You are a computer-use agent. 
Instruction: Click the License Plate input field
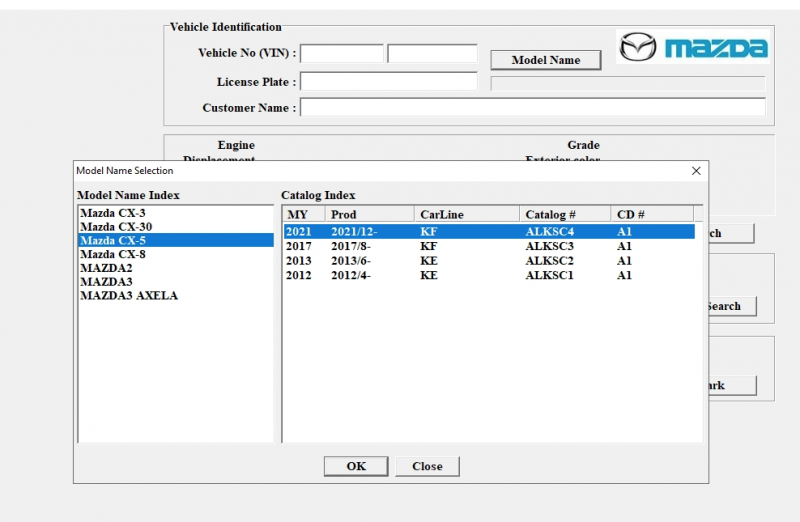point(389,82)
